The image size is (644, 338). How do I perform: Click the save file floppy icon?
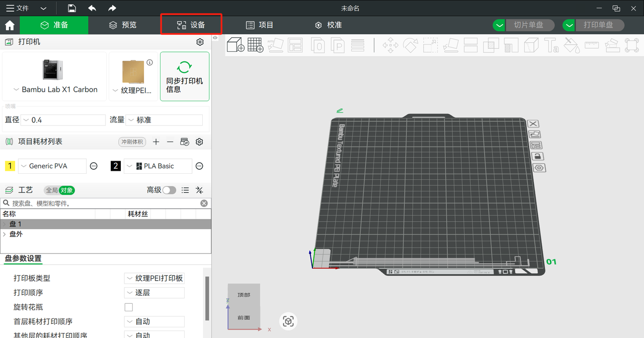click(x=72, y=8)
